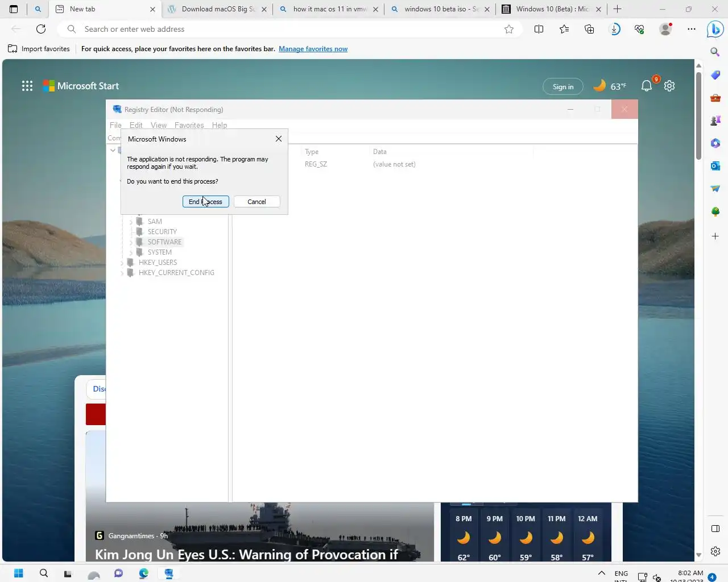
Task: Open Microsoft Start page settings gear
Action: point(669,86)
